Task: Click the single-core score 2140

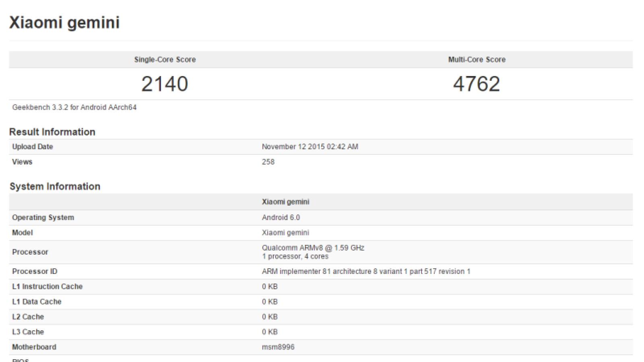Action: pos(165,84)
